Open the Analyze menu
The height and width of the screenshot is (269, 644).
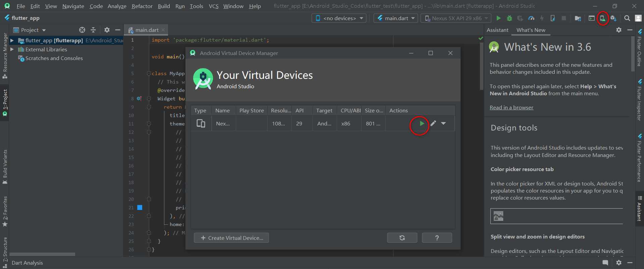click(x=117, y=6)
